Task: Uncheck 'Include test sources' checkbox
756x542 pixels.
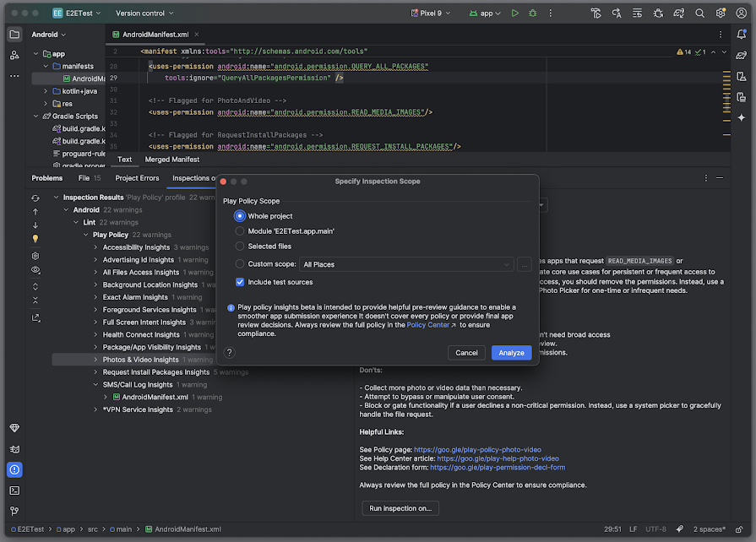Action: (240, 282)
